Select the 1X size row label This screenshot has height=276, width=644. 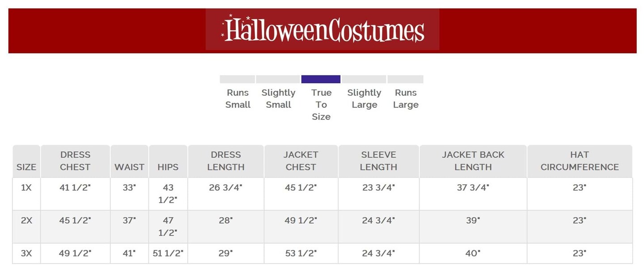(x=26, y=188)
